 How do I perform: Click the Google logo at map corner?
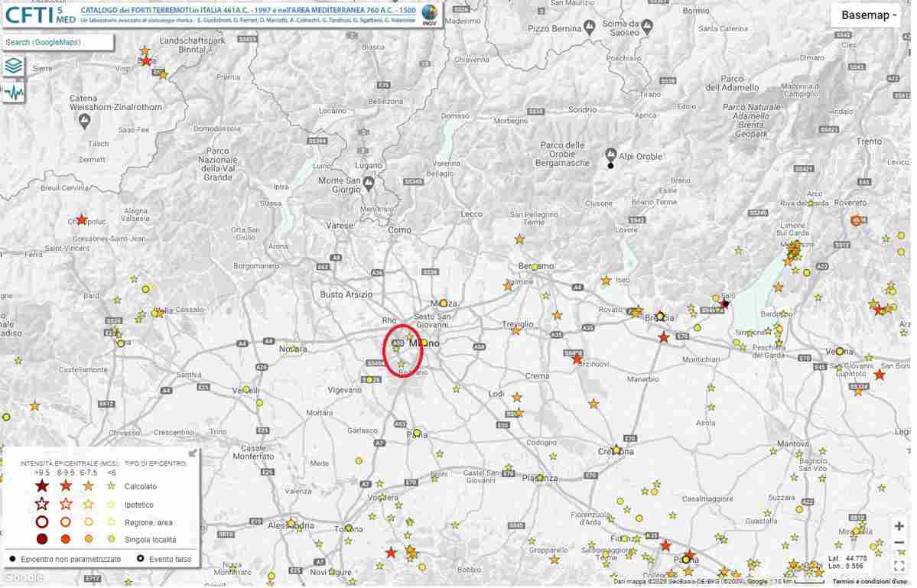tap(24, 577)
